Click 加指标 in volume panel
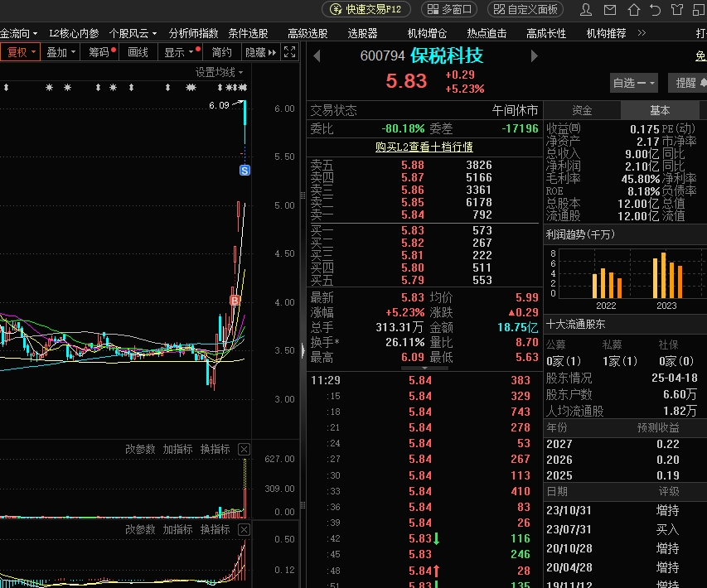The height and width of the screenshot is (588, 707). [x=177, y=449]
